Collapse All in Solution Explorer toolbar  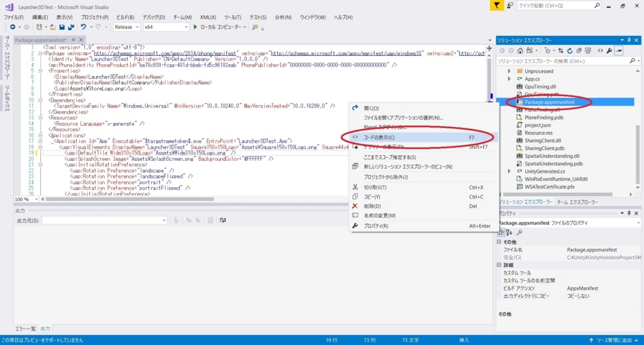579,51
